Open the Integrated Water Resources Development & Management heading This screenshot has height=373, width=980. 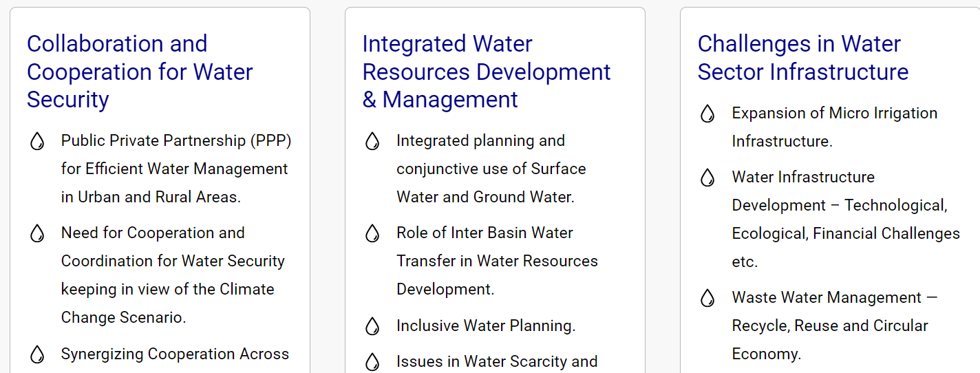(487, 72)
